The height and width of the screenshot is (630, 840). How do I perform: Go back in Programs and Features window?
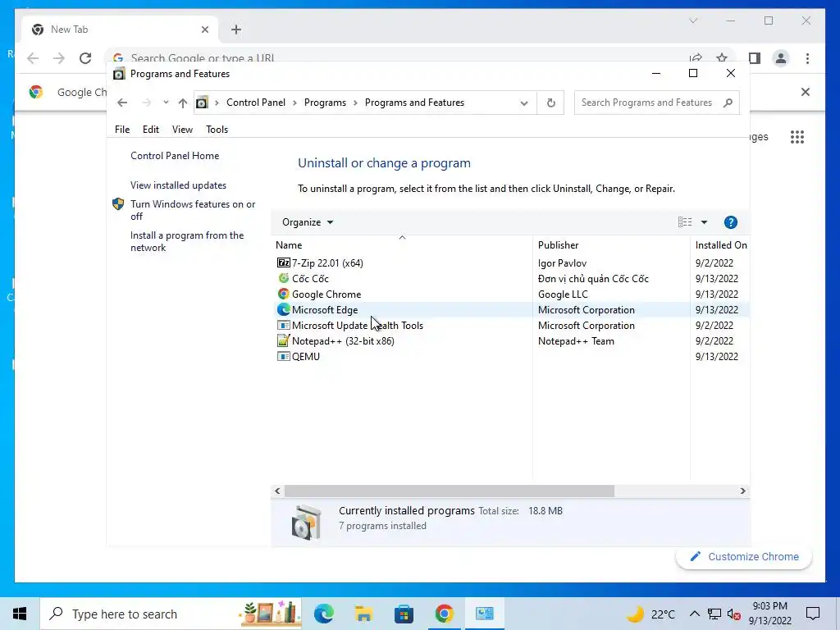(122, 103)
